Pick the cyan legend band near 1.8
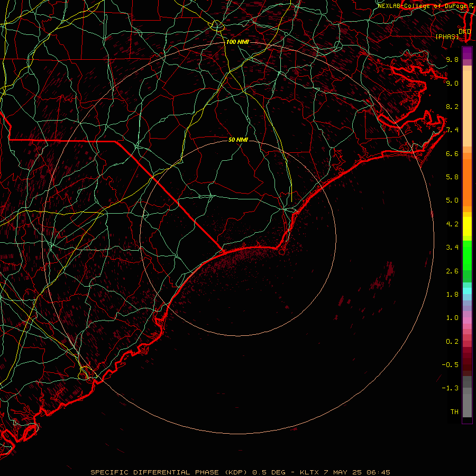This screenshot has width=476, height=476. [x=467, y=291]
